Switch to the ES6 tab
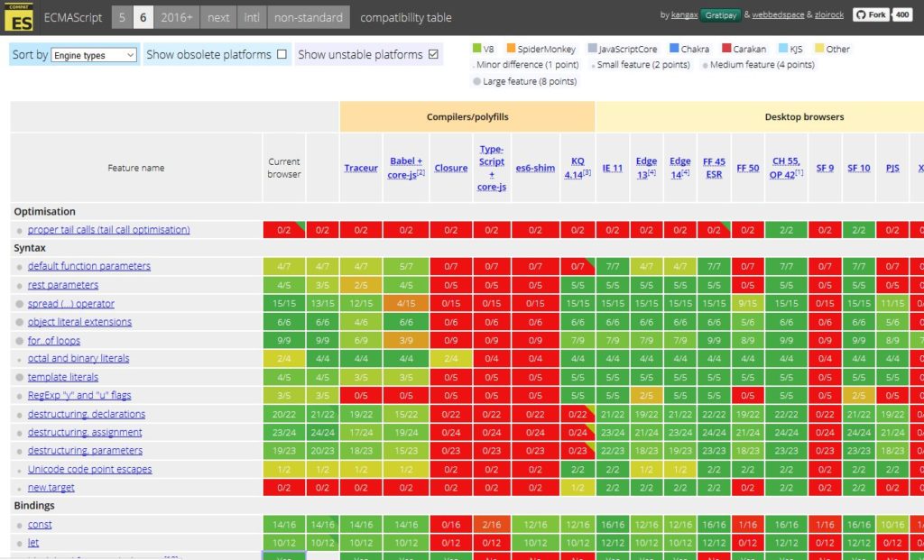 tap(143, 18)
